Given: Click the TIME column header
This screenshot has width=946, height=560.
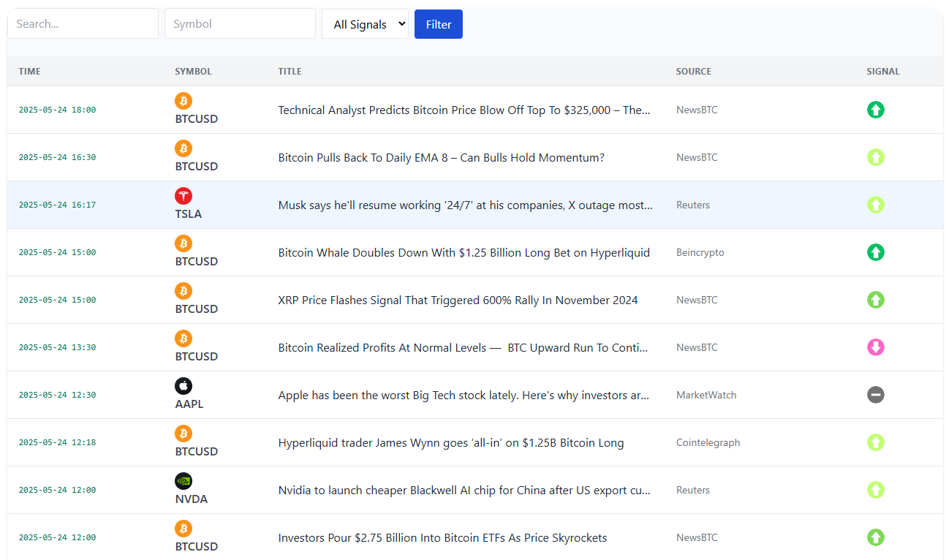Looking at the screenshot, I should [30, 72].
